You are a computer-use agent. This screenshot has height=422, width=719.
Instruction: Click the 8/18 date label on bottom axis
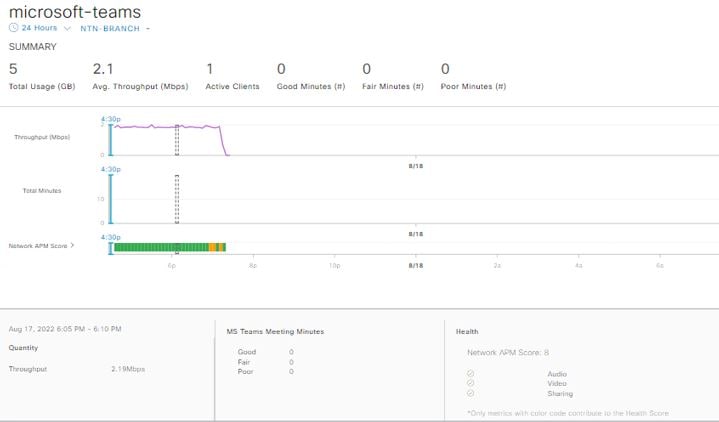(416, 266)
